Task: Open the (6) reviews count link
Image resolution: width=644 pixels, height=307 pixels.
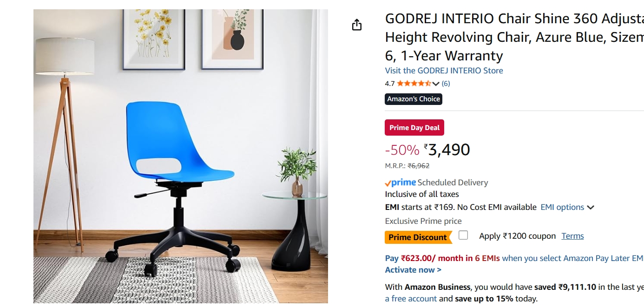Action: 446,84
